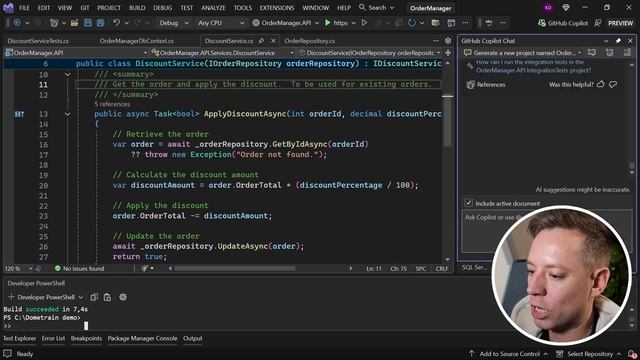Click the diamond icon in title bar
The height and width of the screenshot is (360, 640).
click(x=566, y=7)
